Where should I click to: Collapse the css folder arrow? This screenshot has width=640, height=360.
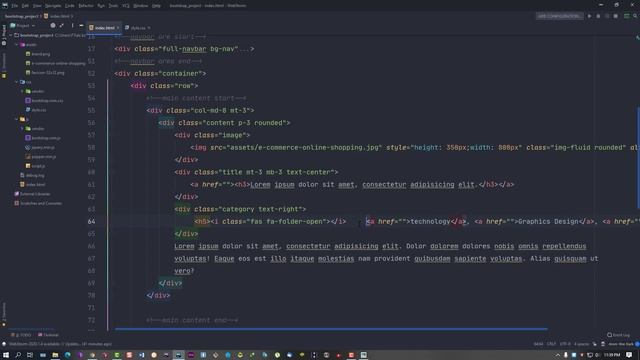17,82
